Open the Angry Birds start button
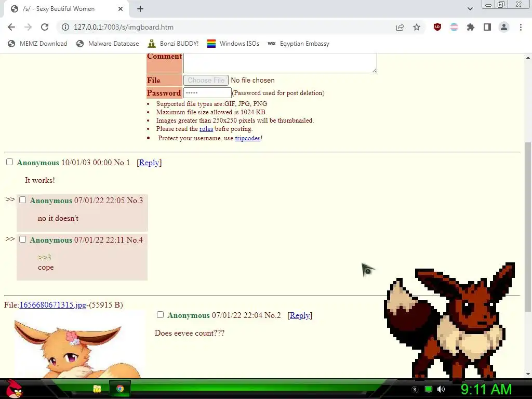The width and height of the screenshot is (532, 399). coord(14,389)
